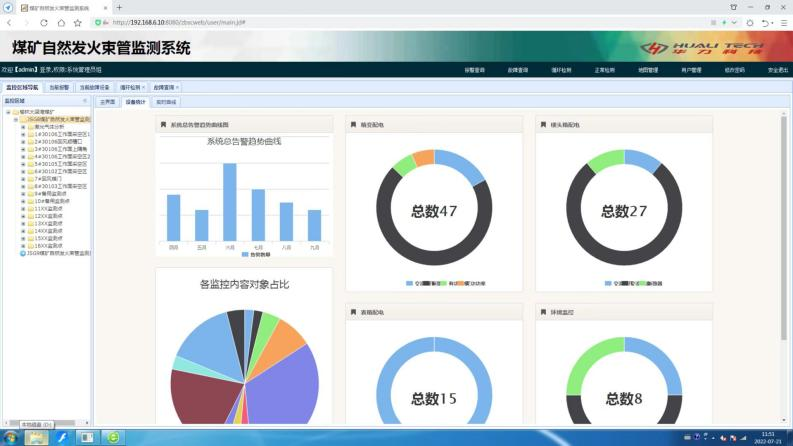Click the browser reload icon
793x446 pixels.
pyautogui.click(x=45, y=22)
